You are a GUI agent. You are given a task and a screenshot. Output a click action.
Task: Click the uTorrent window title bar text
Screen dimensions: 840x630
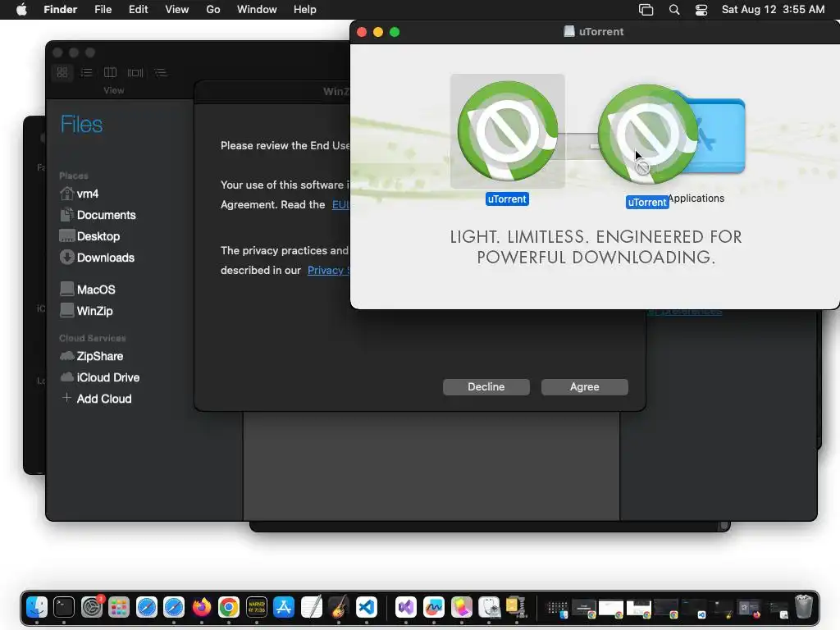(x=601, y=32)
